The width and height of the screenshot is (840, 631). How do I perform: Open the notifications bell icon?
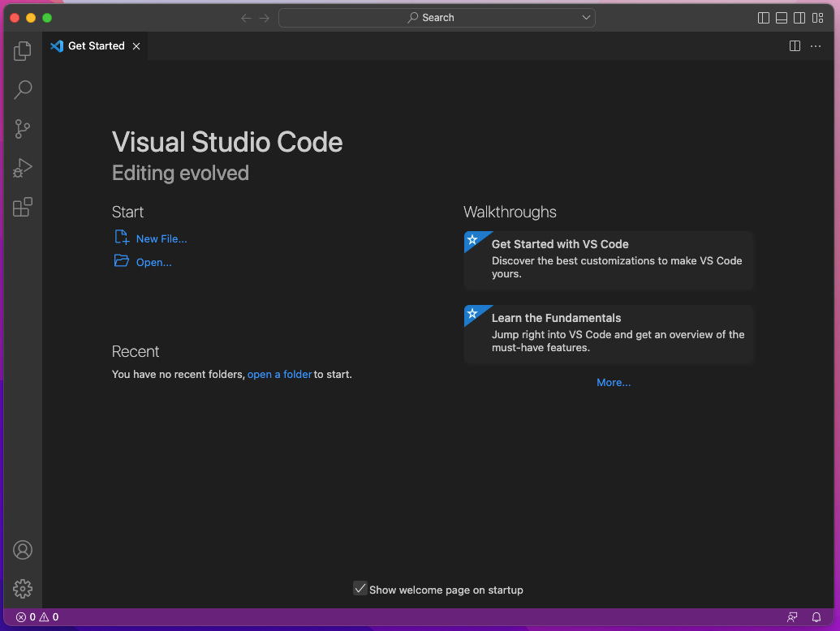pos(816,617)
